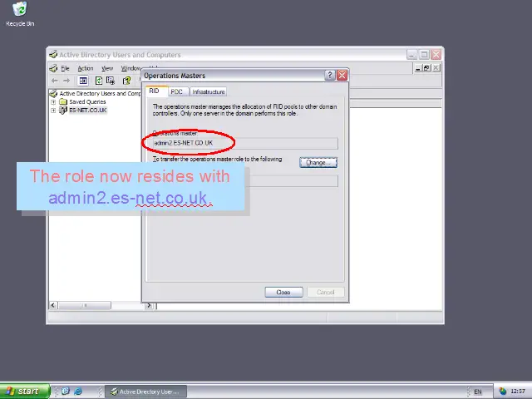Click the first quick launch icon next to Start
532x399 pixels.
[x=66, y=391]
